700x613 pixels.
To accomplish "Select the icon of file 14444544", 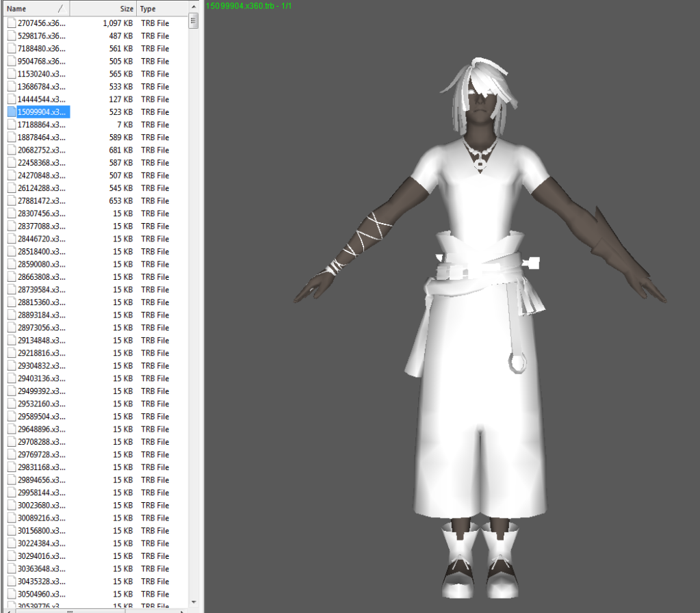I will pyautogui.click(x=11, y=99).
